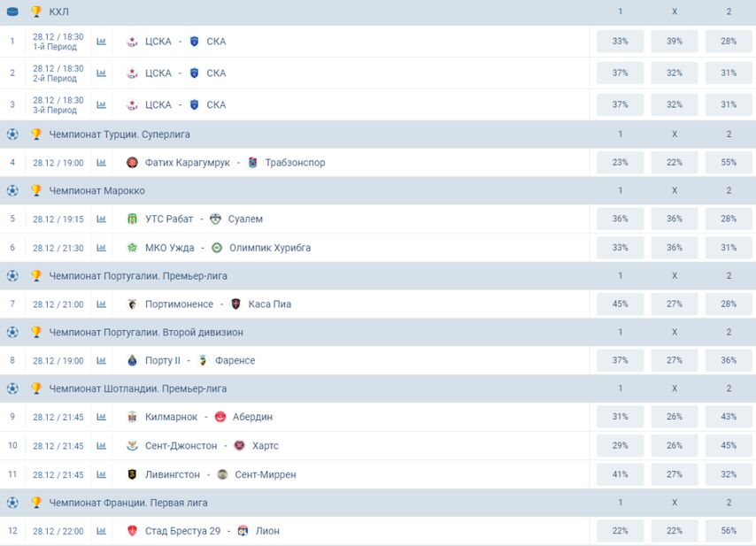This screenshot has height=546, width=756.
Task: Select 55% outcome 2 for Трабзонспор
Action: pyautogui.click(x=729, y=163)
